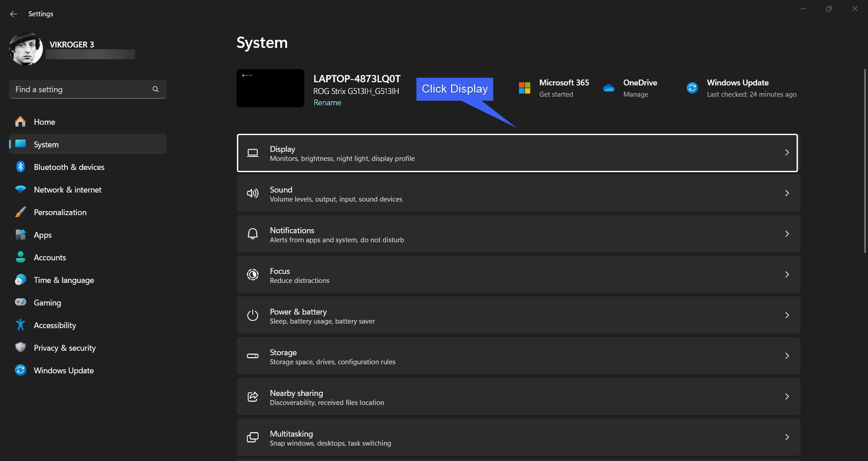The image size is (868, 461).
Task: Click the Privacy & security shield icon
Action: pyautogui.click(x=20, y=348)
